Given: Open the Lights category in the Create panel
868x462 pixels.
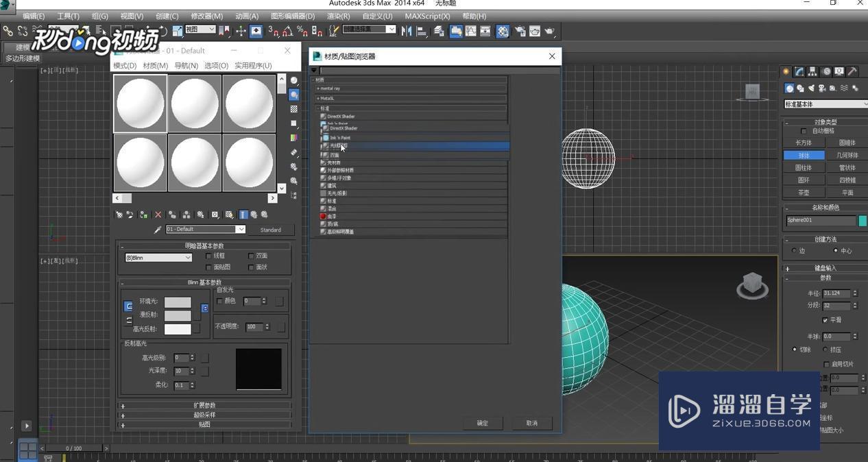Looking at the screenshot, I should point(811,88).
